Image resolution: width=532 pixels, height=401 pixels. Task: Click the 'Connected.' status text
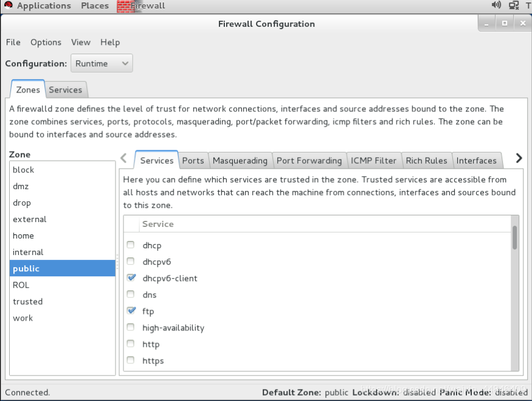click(27, 392)
